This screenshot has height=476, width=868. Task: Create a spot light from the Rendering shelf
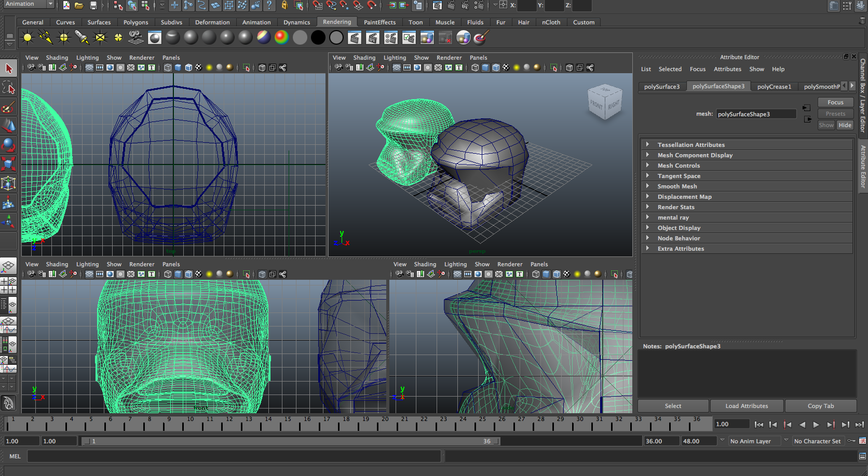[80, 37]
